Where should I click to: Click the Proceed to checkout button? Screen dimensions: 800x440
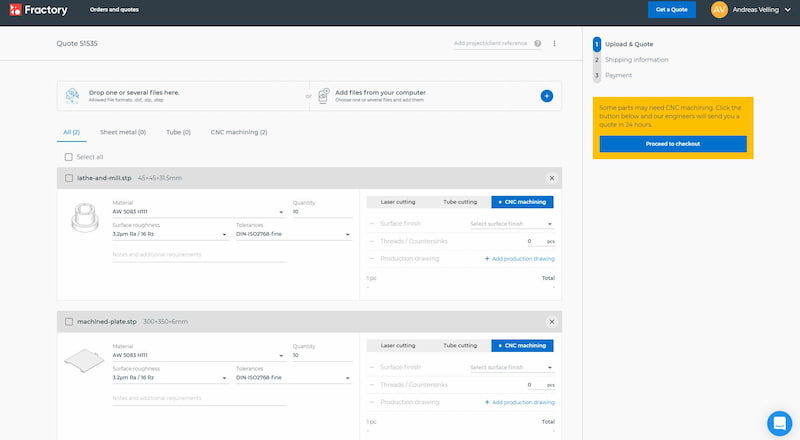point(672,144)
